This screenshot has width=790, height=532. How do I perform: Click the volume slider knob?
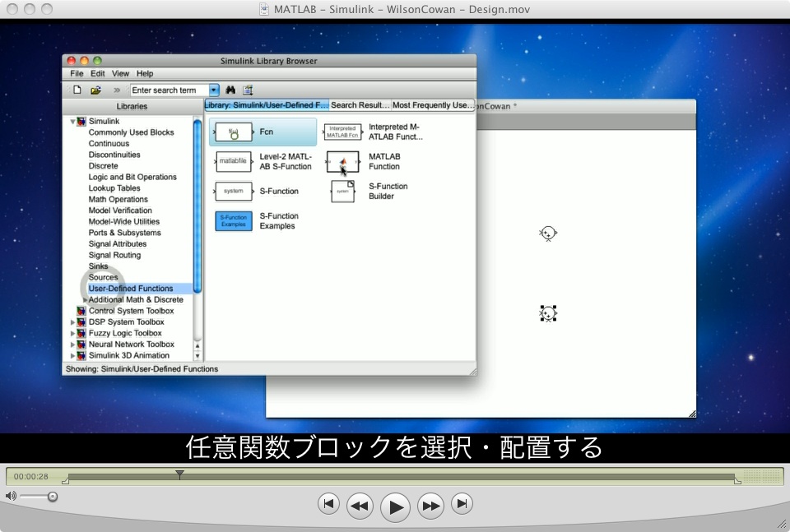click(x=53, y=496)
